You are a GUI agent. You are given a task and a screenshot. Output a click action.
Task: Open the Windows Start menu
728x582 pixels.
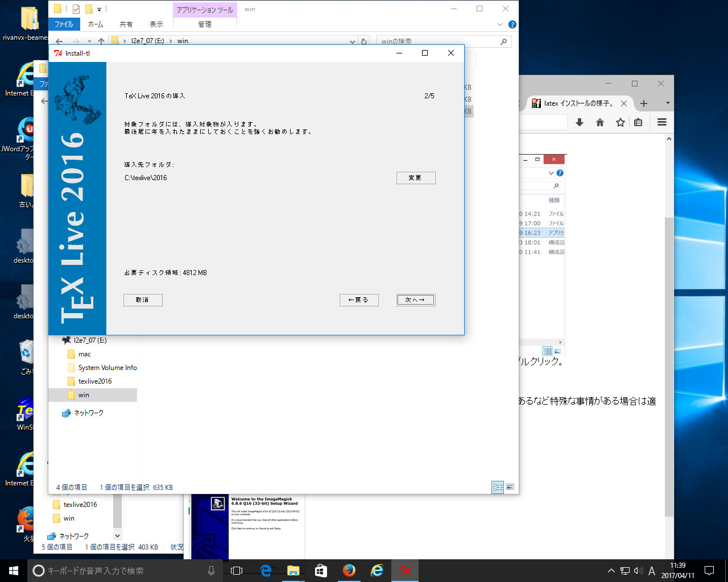click(14, 571)
